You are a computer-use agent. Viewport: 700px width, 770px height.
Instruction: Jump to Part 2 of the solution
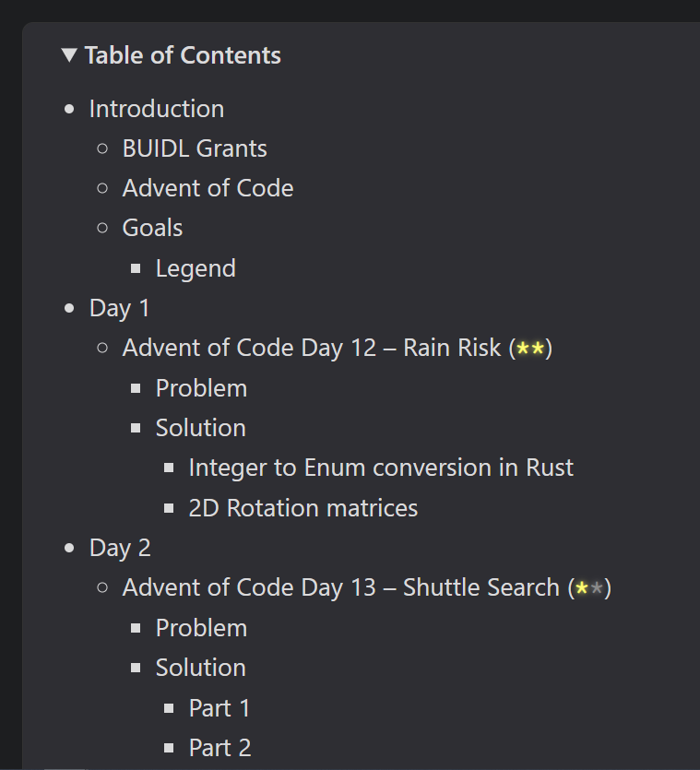pyautogui.click(x=219, y=747)
